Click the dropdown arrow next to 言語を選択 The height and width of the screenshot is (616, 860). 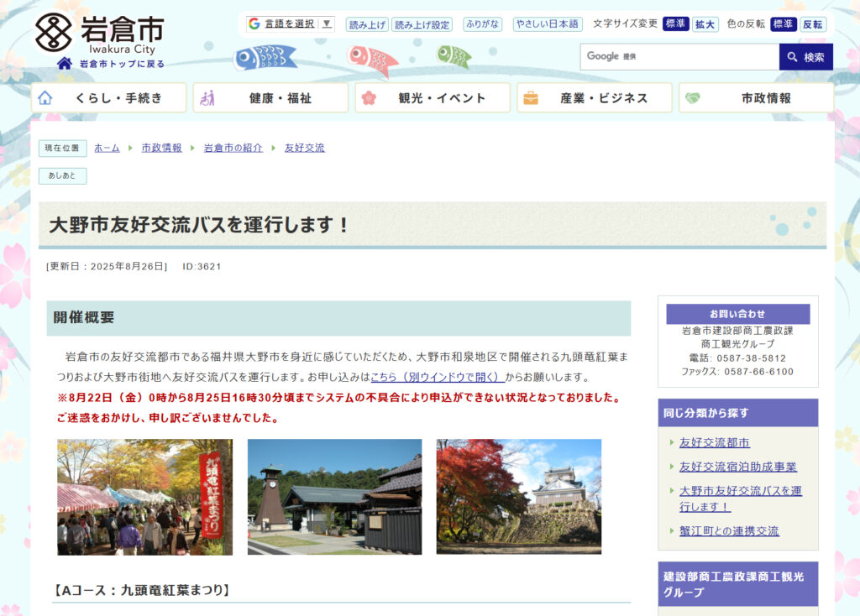click(x=327, y=23)
